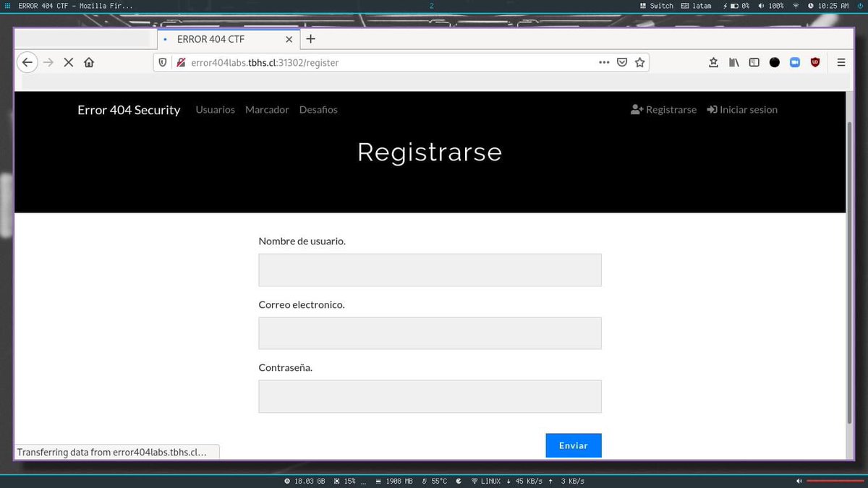
Task: Click the LINUX wifi network indicator
Action: coord(485,481)
